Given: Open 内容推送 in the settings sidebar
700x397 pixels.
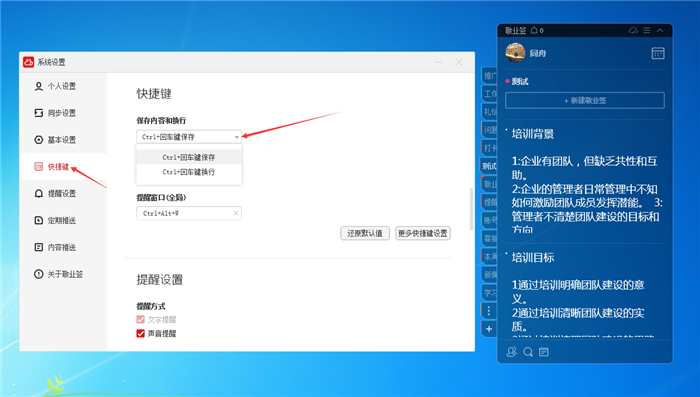Looking at the screenshot, I should tap(63, 247).
